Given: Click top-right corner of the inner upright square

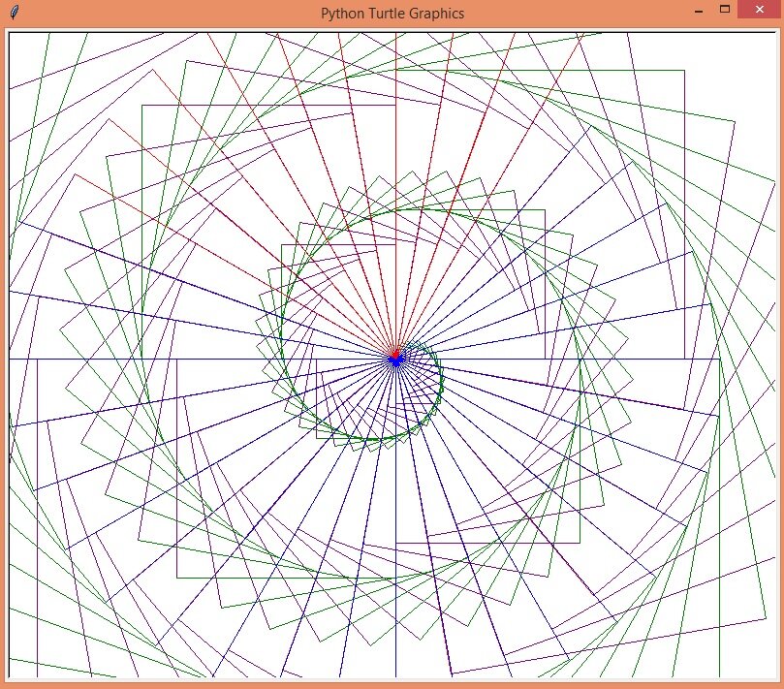Looking at the screenshot, I should pos(545,210).
